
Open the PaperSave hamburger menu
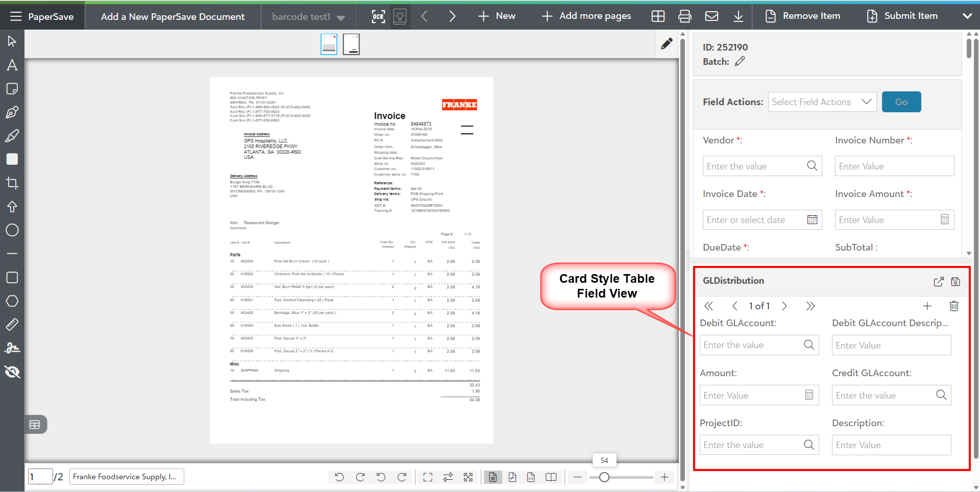click(16, 16)
